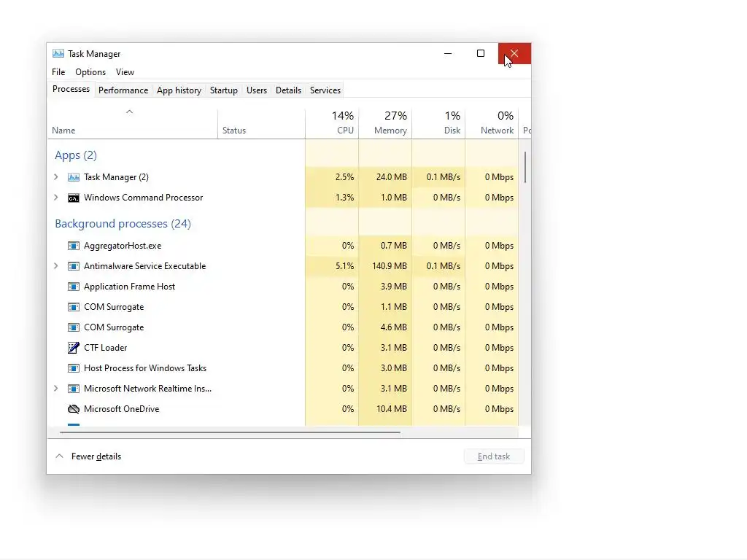This screenshot has height=560, width=747.
Task: Click the 0.7 MB memory value
Action: point(393,246)
